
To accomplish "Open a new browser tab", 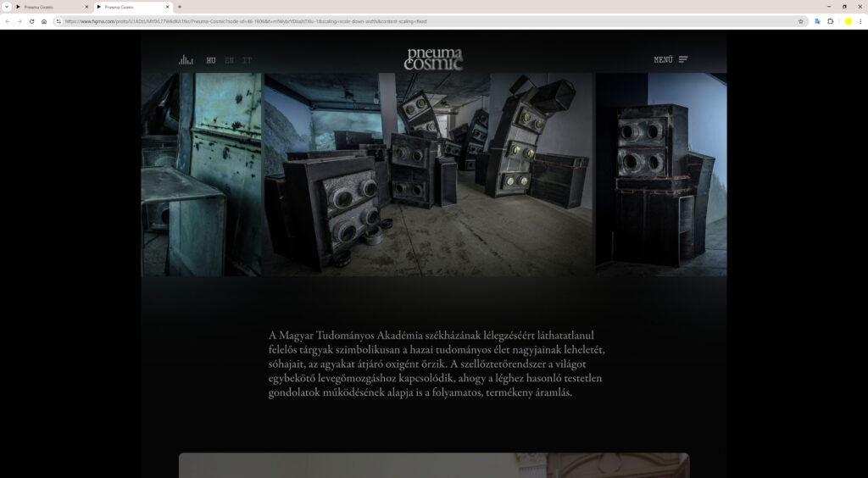I will point(179,7).
